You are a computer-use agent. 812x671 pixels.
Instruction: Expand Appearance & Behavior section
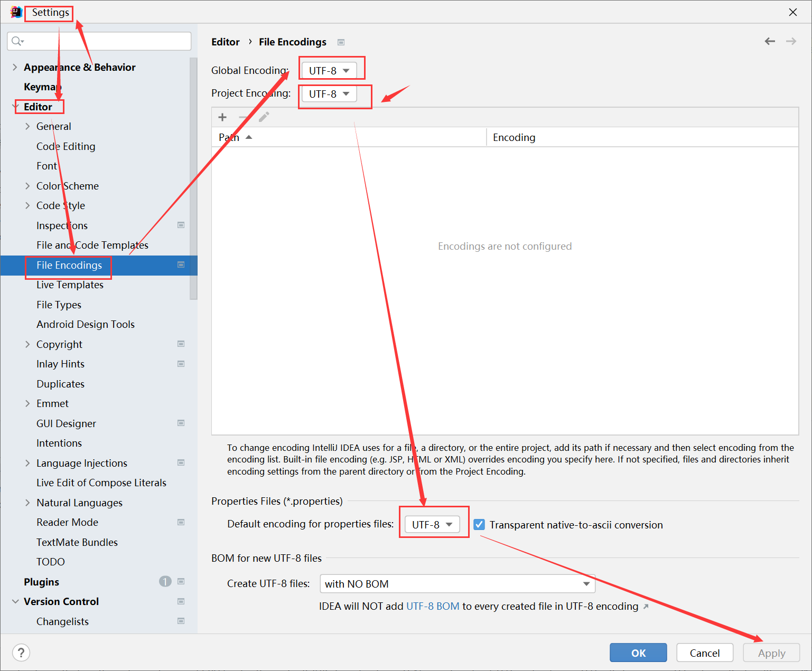pos(15,67)
